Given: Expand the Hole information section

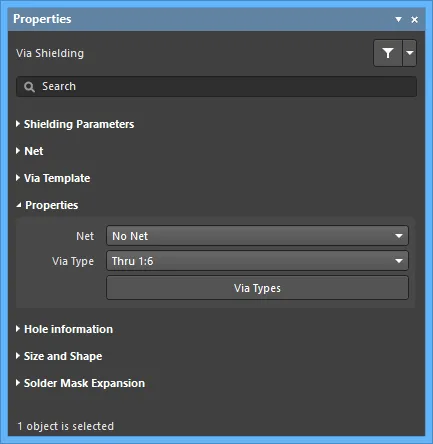Looking at the screenshot, I should pos(64,329).
